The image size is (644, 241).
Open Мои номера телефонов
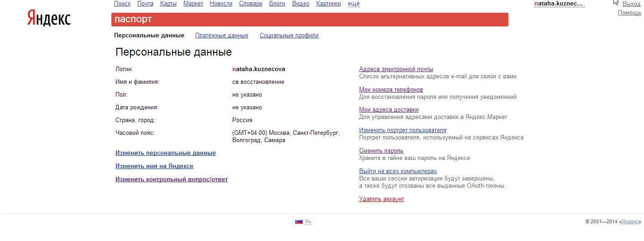click(391, 90)
